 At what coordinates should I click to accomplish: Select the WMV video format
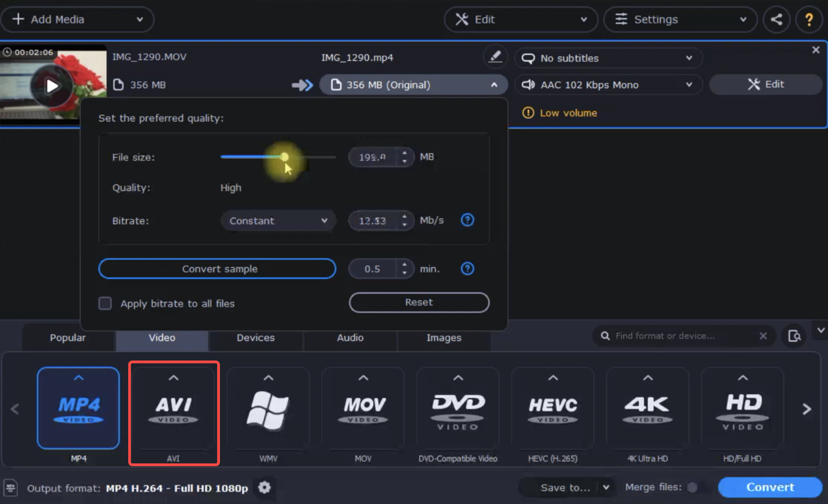268,408
